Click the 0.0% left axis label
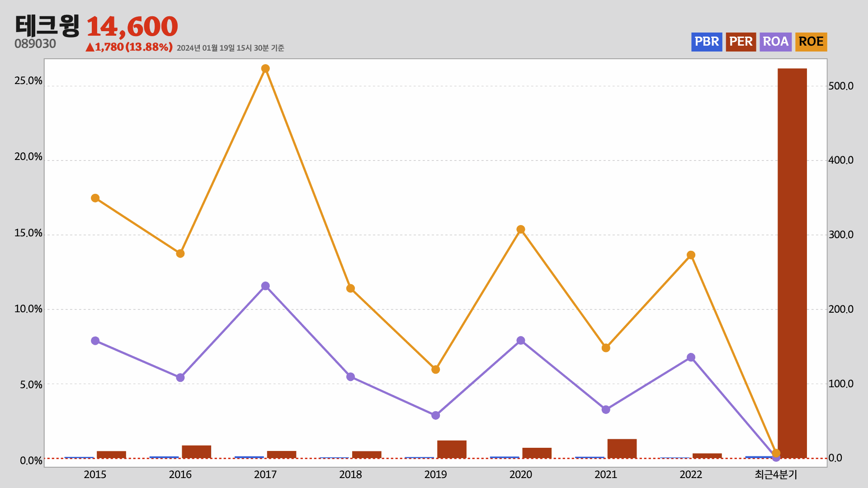Viewport: 868px width, 488px height. (31, 461)
